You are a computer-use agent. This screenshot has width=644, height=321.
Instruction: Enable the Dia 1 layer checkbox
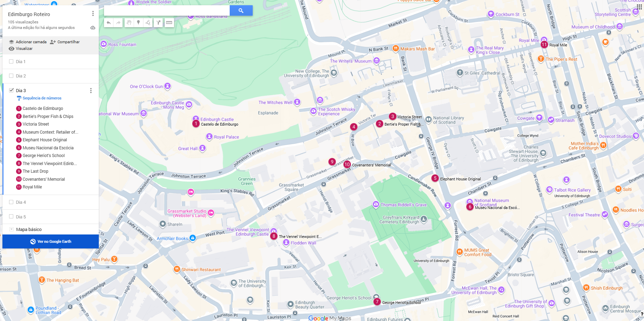(x=11, y=61)
